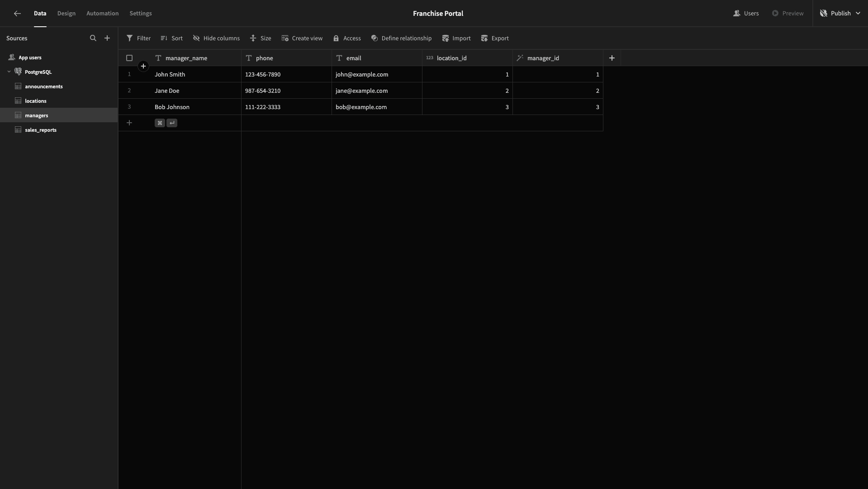Click the Create view button
The width and height of the screenshot is (868, 489).
302,38
